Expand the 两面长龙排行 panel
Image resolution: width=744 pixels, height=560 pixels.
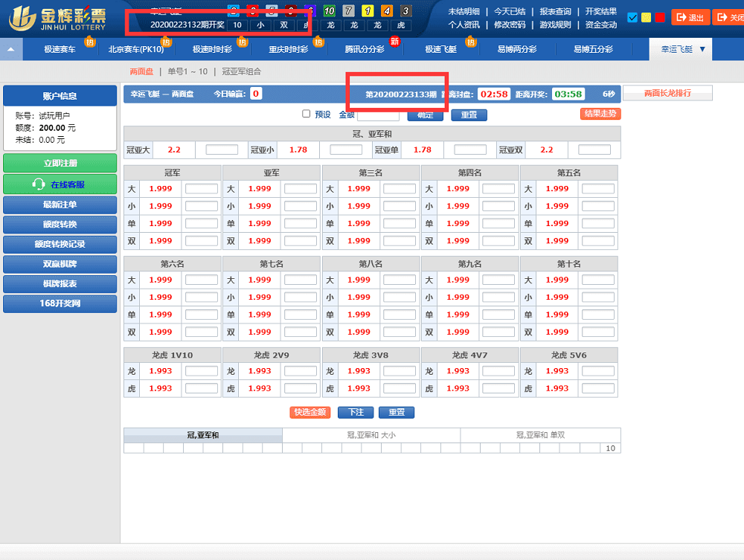(668, 92)
